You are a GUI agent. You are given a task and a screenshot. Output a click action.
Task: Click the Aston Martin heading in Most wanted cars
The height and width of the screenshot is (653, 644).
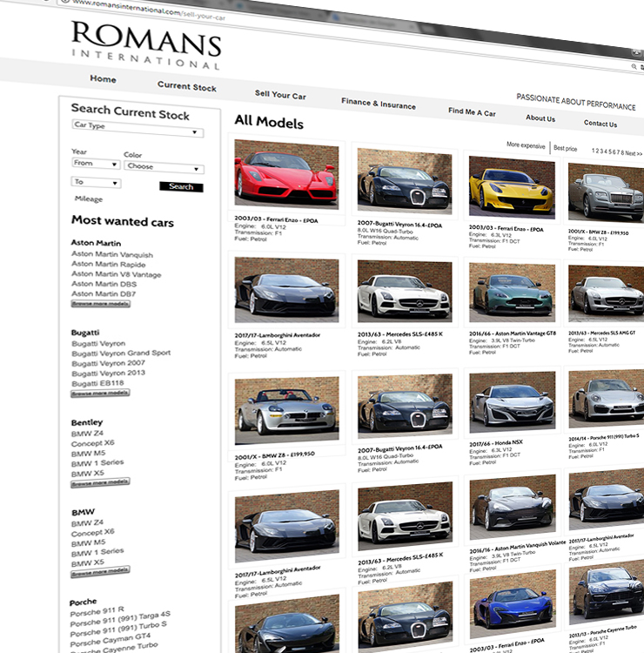tap(96, 243)
